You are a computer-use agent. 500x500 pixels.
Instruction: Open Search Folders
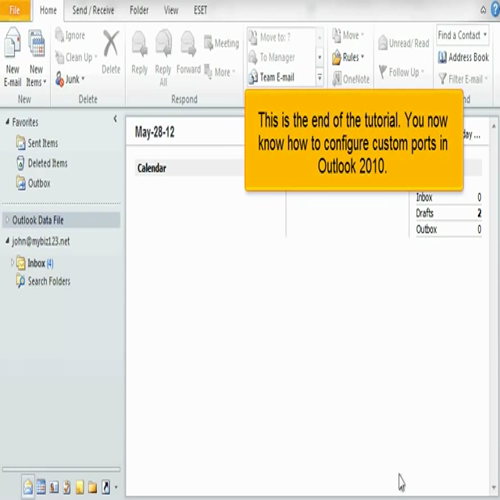point(43,281)
